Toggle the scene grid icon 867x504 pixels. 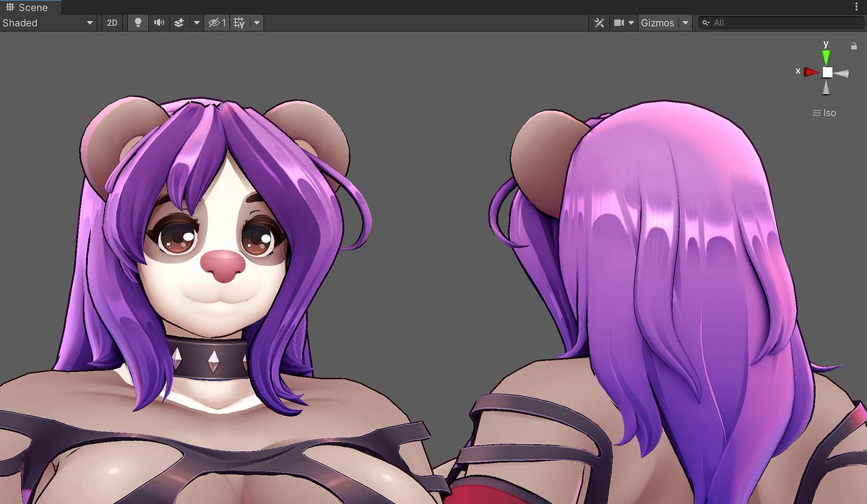(240, 23)
